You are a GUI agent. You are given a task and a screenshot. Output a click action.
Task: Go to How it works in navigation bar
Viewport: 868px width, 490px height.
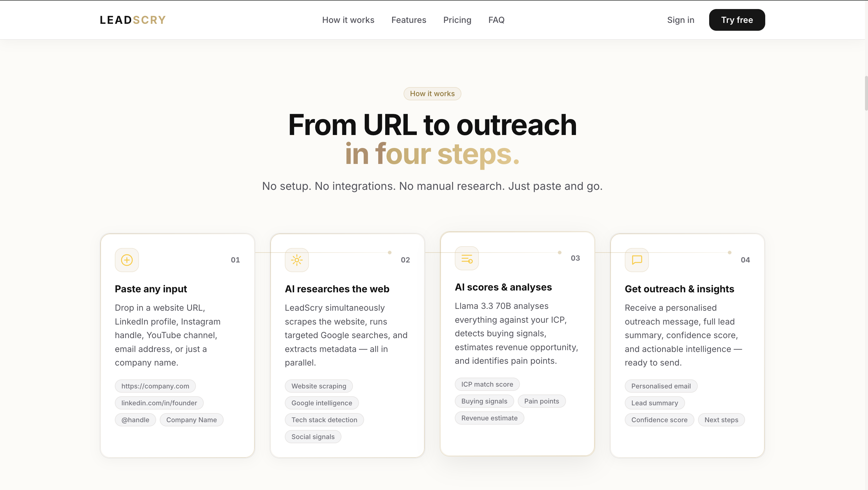348,20
